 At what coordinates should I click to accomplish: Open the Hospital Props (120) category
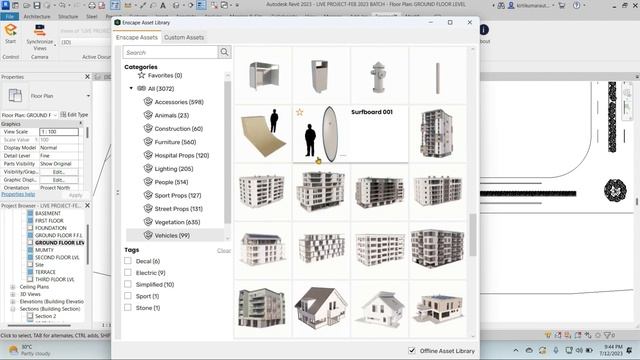[x=182, y=156]
